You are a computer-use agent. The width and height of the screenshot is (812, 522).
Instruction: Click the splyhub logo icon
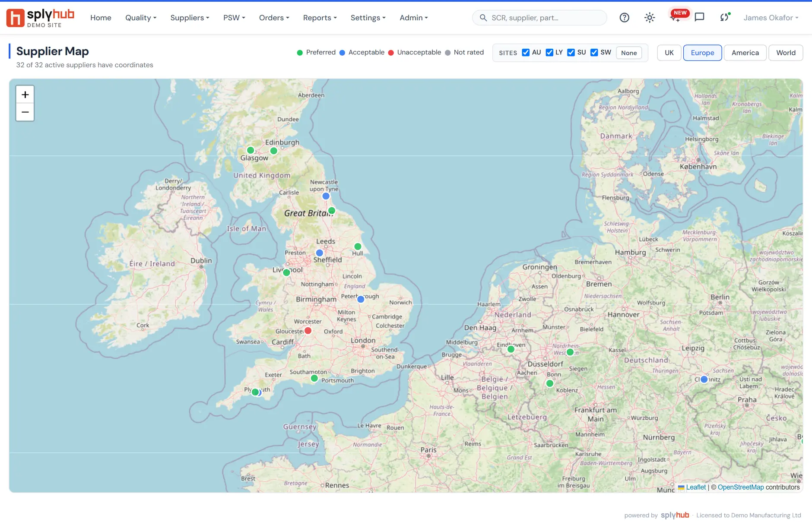[x=16, y=18]
